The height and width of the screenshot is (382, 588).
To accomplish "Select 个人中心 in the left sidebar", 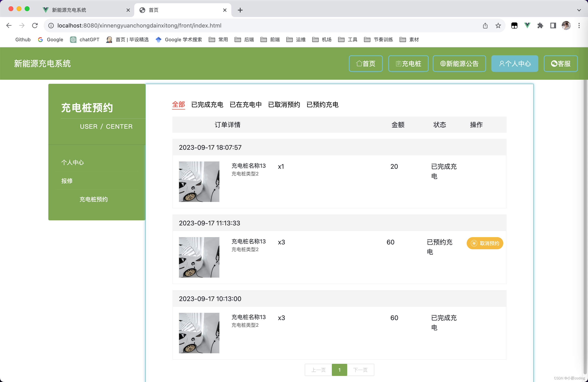I will click(x=72, y=162).
